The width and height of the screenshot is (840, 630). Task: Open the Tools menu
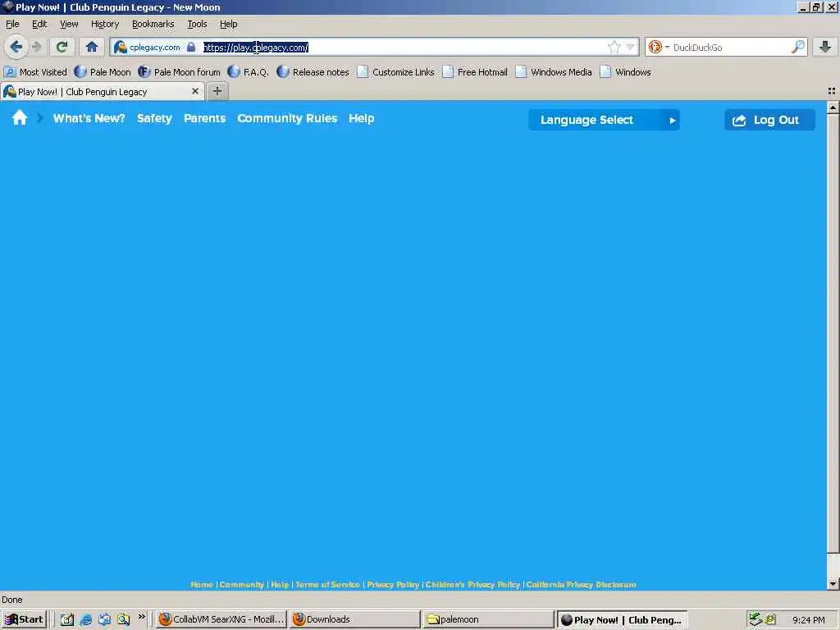[x=197, y=24]
